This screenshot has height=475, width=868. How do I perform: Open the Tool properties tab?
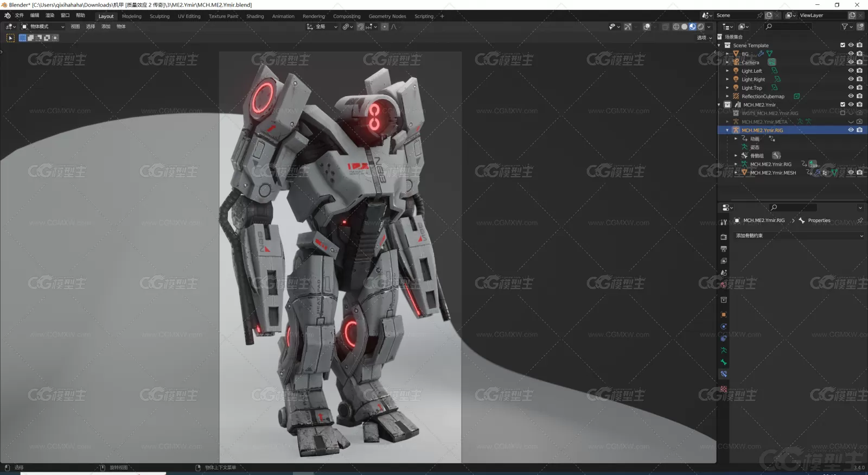tap(724, 222)
